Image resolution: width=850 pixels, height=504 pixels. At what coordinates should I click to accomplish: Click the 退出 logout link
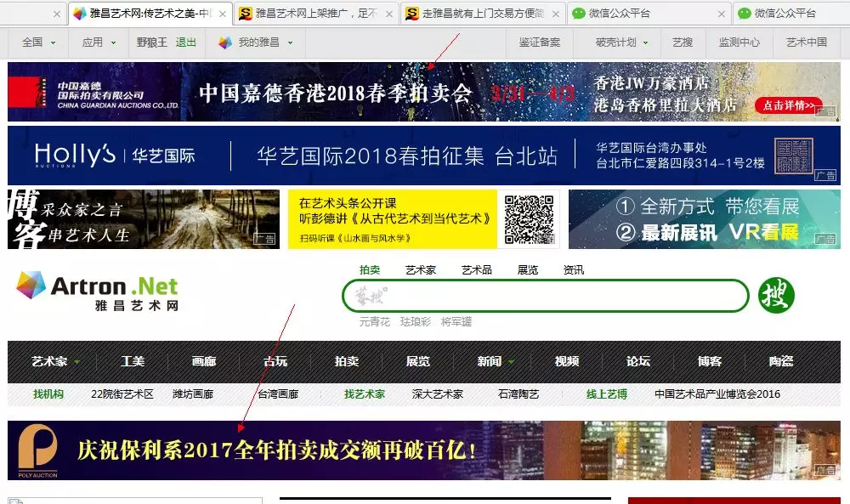pos(185,42)
